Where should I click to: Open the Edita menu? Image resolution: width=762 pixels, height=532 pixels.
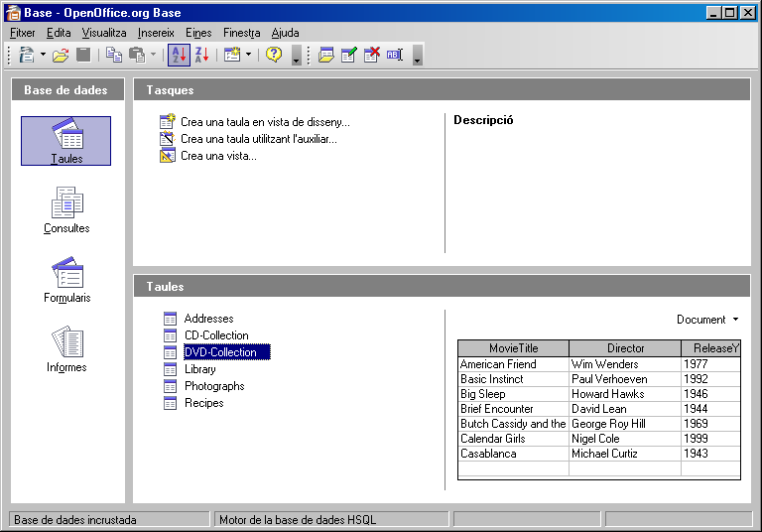click(59, 33)
